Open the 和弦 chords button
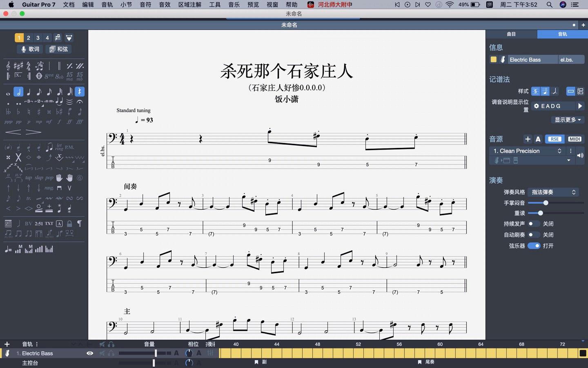 click(58, 49)
